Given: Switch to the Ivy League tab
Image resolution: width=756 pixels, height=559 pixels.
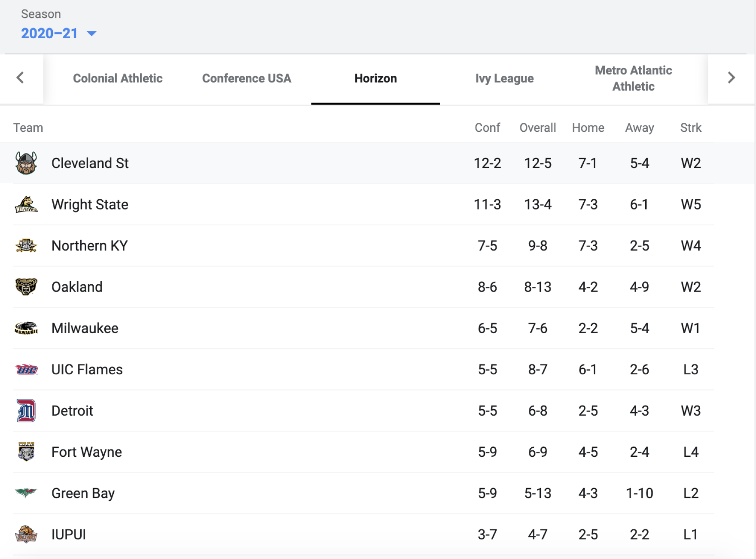Looking at the screenshot, I should [504, 78].
